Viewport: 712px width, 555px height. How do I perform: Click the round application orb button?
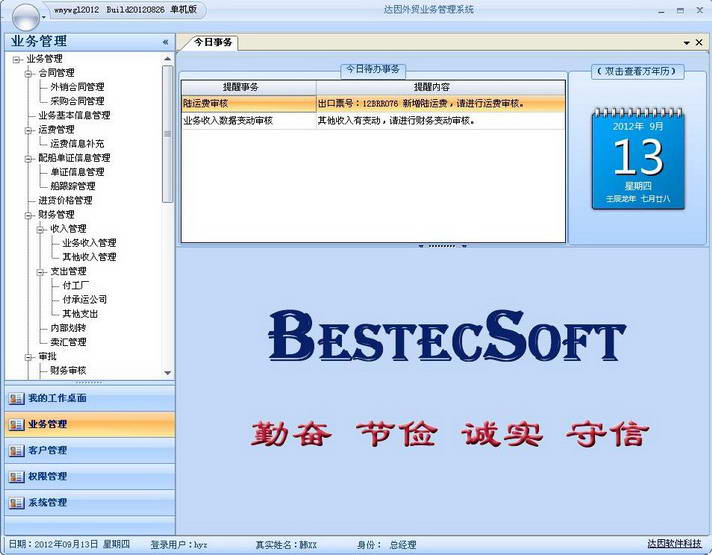[26, 17]
